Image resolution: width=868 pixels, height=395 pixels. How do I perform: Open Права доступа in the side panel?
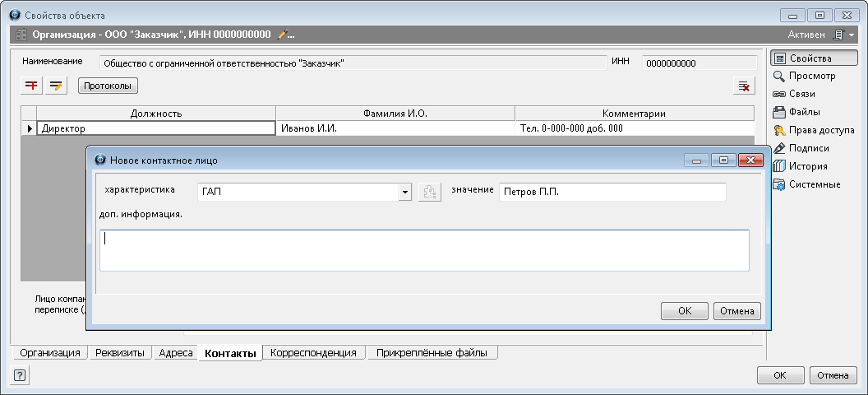coord(821,130)
